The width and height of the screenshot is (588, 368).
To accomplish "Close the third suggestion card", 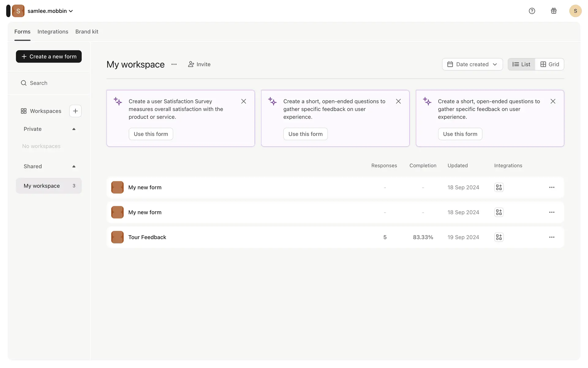I will tap(553, 102).
